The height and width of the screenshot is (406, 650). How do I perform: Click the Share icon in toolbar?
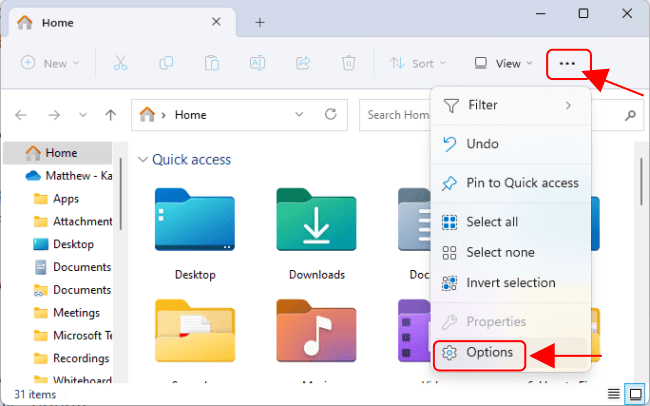pos(303,63)
